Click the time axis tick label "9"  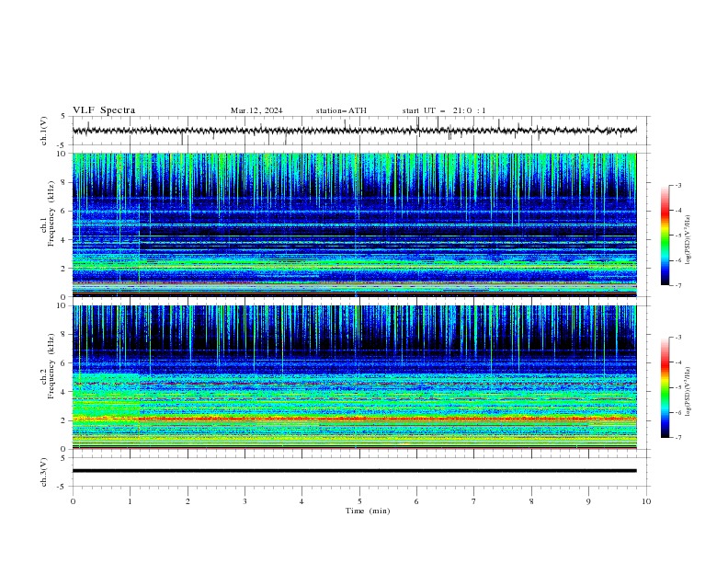pos(588,501)
